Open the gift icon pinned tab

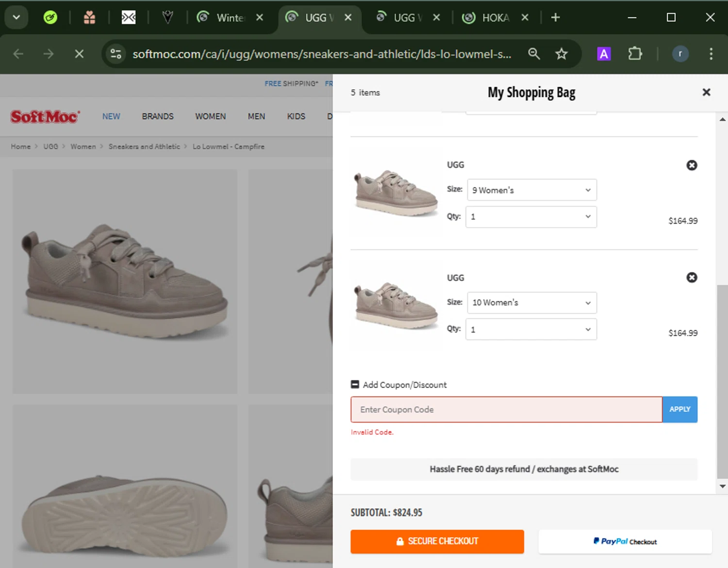pos(89,17)
